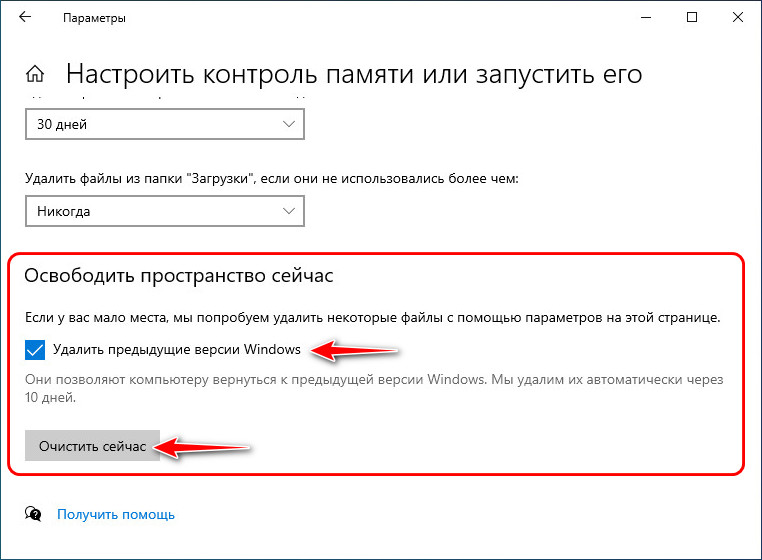Uncheck "Удалить предыдущие версии Windows" checkbox

(x=35, y=350)
